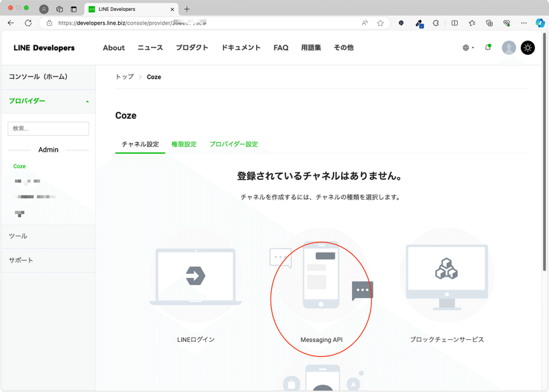Switch to the チャネル設定 tab

140,144
